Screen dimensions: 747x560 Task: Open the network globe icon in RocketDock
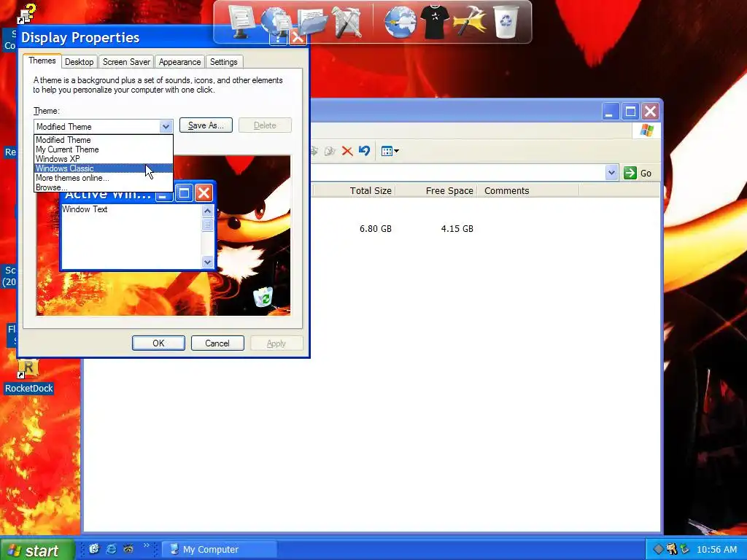point(277,21)
